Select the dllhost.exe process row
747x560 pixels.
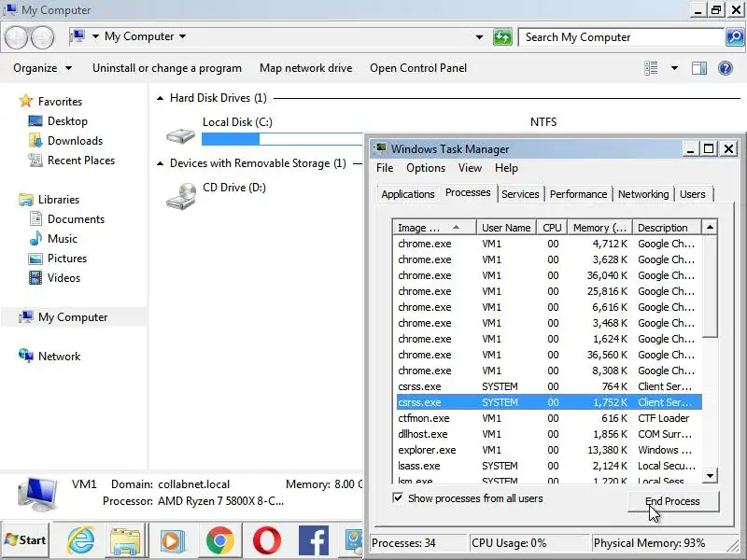click(549, 434)
